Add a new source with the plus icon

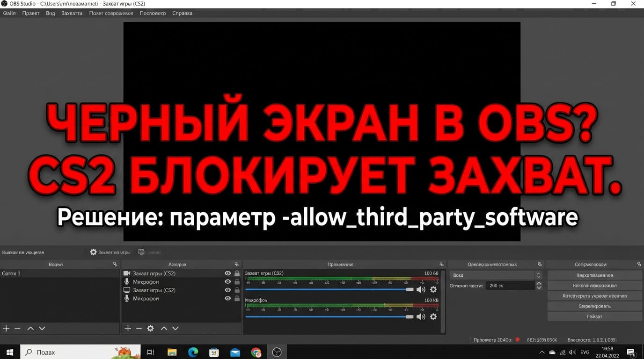[127, 328]
